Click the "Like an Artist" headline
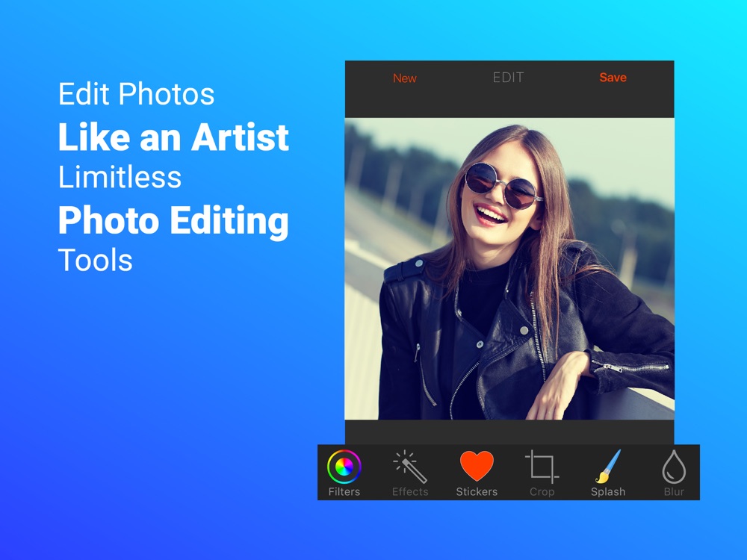Viewport: 747px width, 560px height. pos(173,137)
